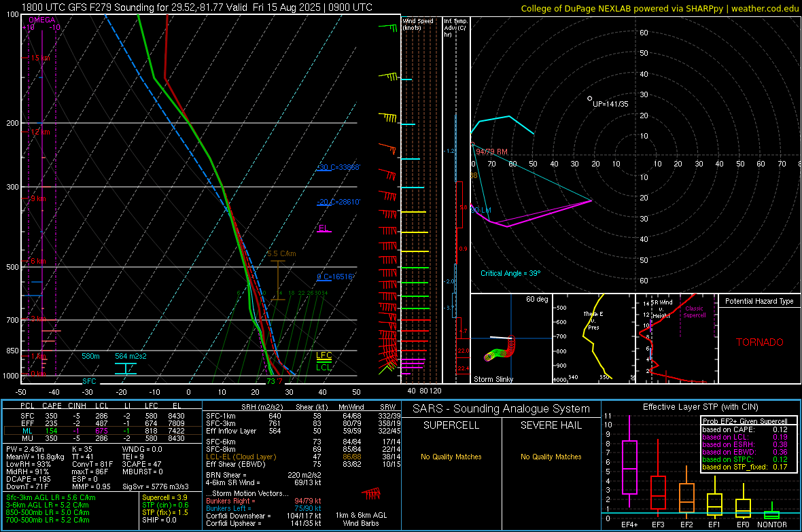Click the 'Classic Supercell' annotation
802x532 pixels.
(x=694, y=312)
